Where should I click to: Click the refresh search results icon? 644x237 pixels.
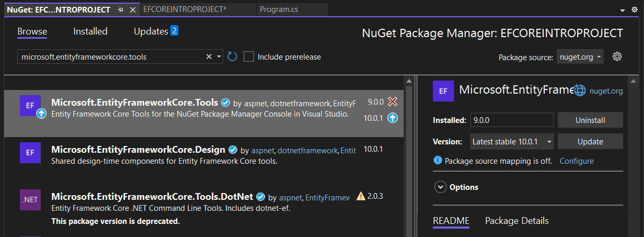click(233, 57)
